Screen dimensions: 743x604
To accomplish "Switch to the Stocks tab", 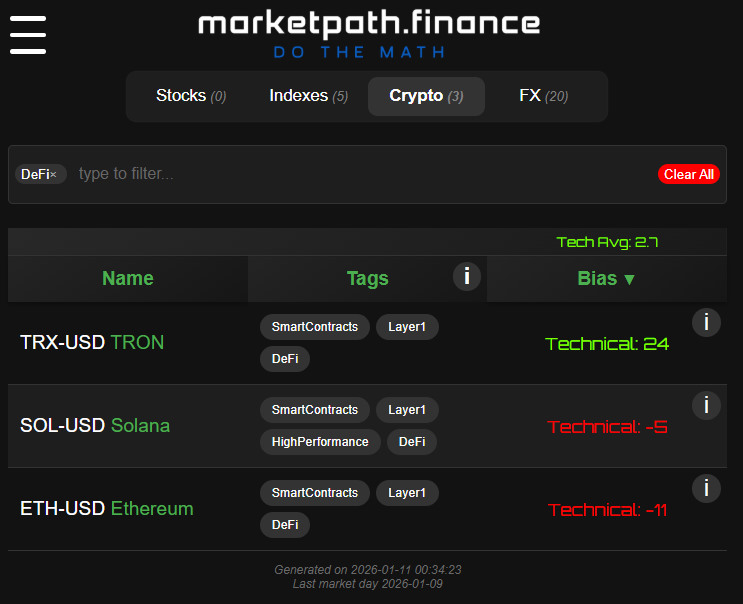I will click(x=191, y=96).
